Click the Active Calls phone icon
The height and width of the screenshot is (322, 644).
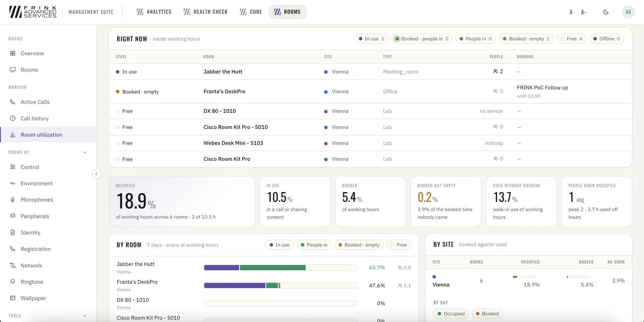tap(12, 102)
